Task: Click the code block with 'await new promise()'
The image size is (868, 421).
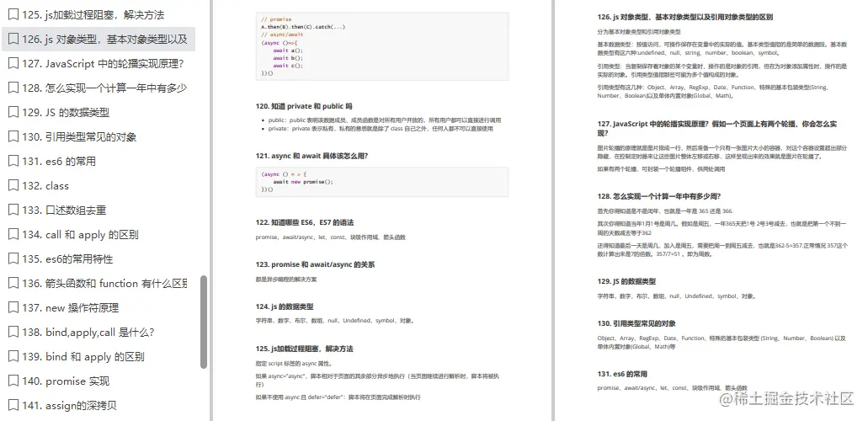Action: (382, 182)
